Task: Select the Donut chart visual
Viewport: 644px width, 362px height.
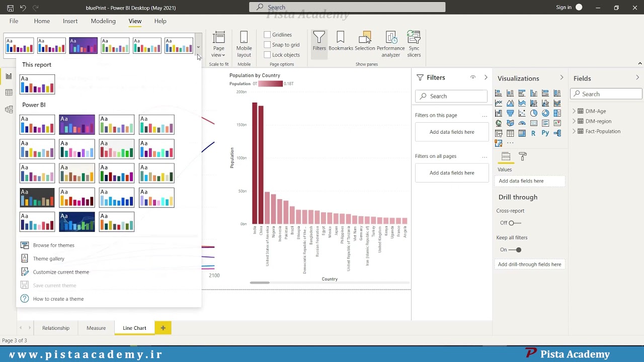Action: click(545, 113)
